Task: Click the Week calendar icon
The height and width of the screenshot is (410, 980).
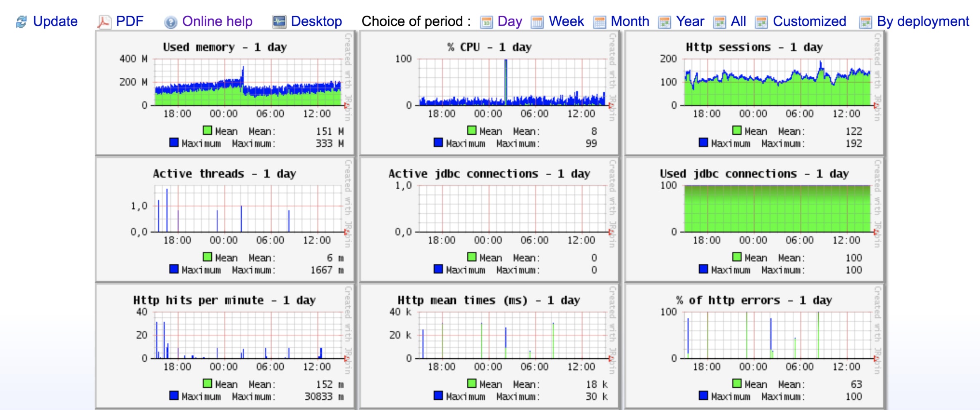Action: coord(537,21)
